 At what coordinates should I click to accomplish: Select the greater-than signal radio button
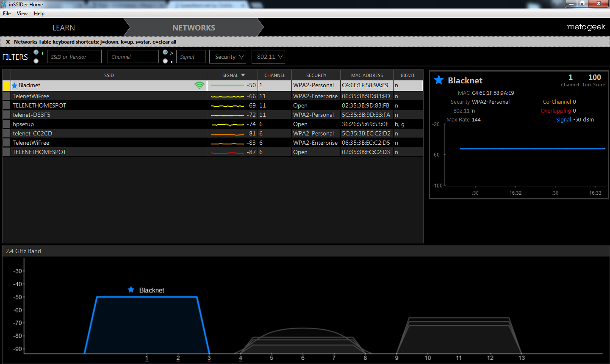pyautogui.click(x=165, y=52)
